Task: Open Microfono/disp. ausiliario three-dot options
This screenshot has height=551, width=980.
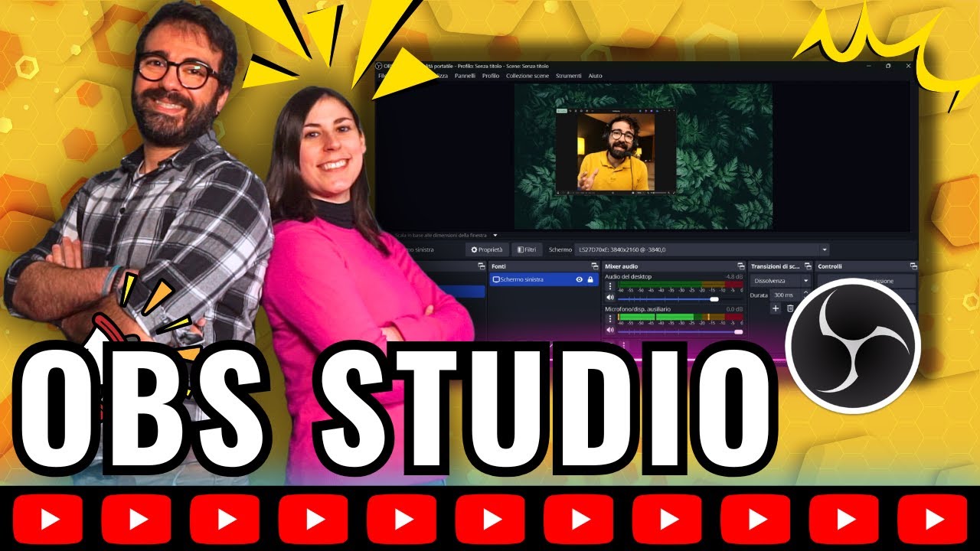Action: click(x=610, y=318)
